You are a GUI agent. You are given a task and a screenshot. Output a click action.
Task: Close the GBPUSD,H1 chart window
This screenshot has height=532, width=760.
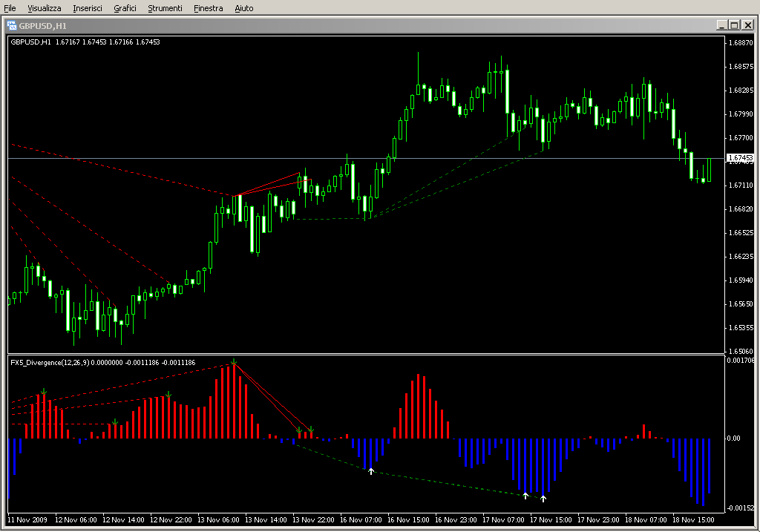click(747, 25)
